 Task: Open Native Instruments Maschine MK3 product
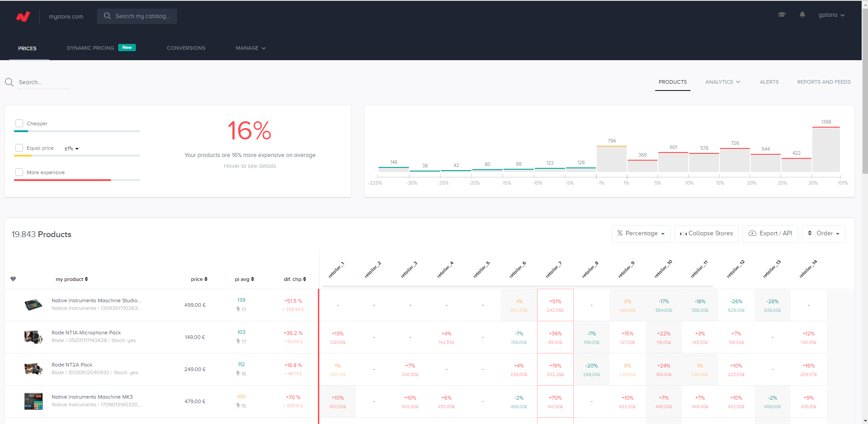pos(92,397)
